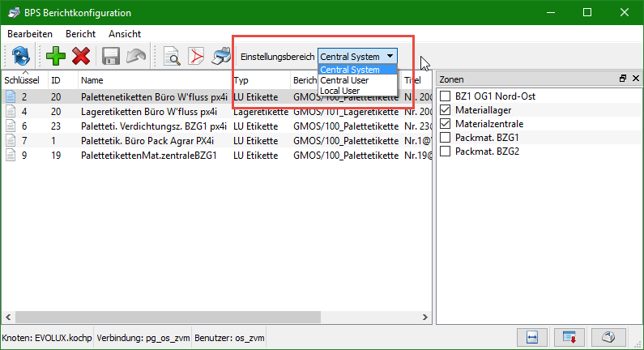This screenshot has height=350, width=644.
Task: Click the printer icon in the toolbar
Action: [221, 56]
